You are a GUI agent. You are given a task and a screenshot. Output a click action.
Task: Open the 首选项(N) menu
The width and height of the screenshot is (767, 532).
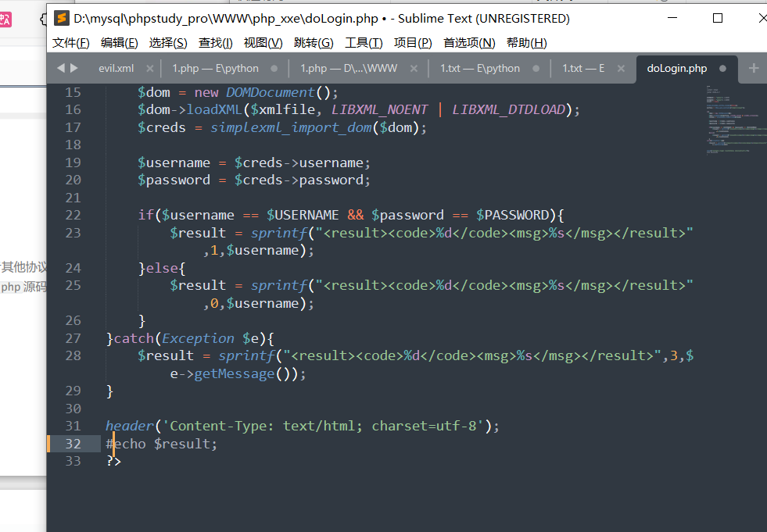click(x=468, y=42)
